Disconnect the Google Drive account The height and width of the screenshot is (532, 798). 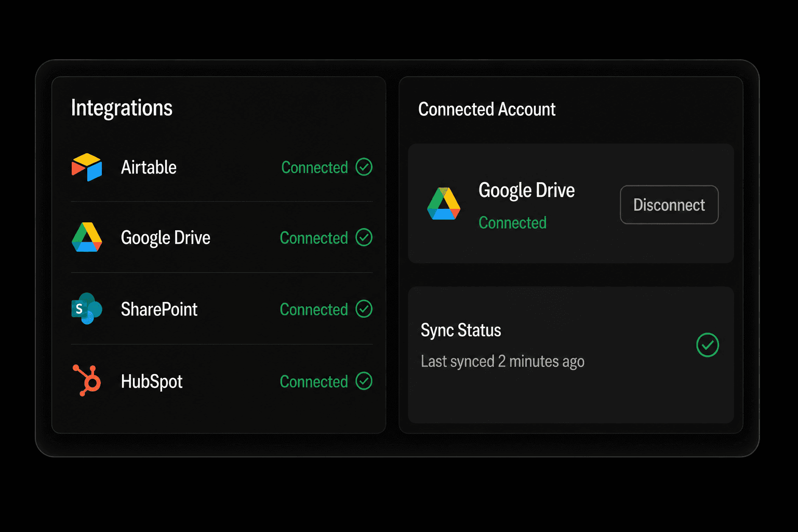[669, 205]
